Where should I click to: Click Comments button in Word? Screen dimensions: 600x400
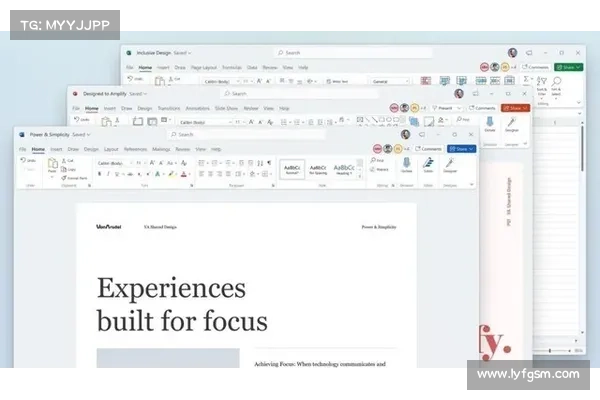pos(429,149)
